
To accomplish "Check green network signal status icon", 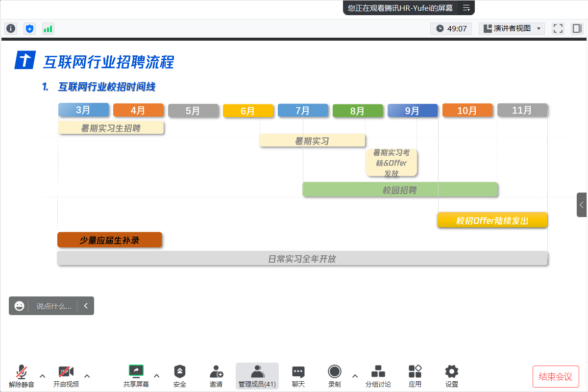I will coord(48,28).
